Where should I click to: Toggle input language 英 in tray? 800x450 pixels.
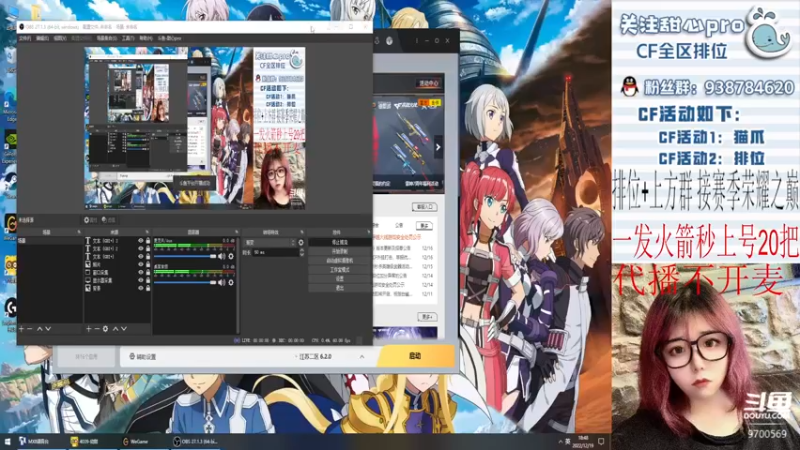[567, 441]
